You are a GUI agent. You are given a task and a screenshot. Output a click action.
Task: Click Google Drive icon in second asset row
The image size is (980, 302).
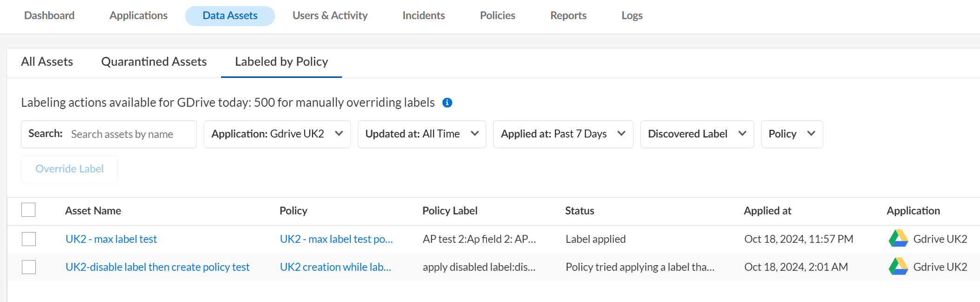[898, 267]
